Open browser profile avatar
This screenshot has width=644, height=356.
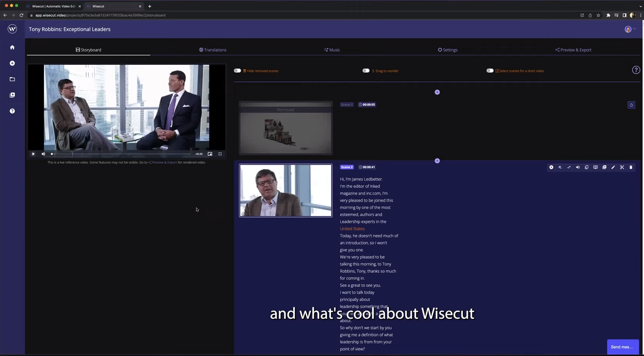(x=632, y=15)
